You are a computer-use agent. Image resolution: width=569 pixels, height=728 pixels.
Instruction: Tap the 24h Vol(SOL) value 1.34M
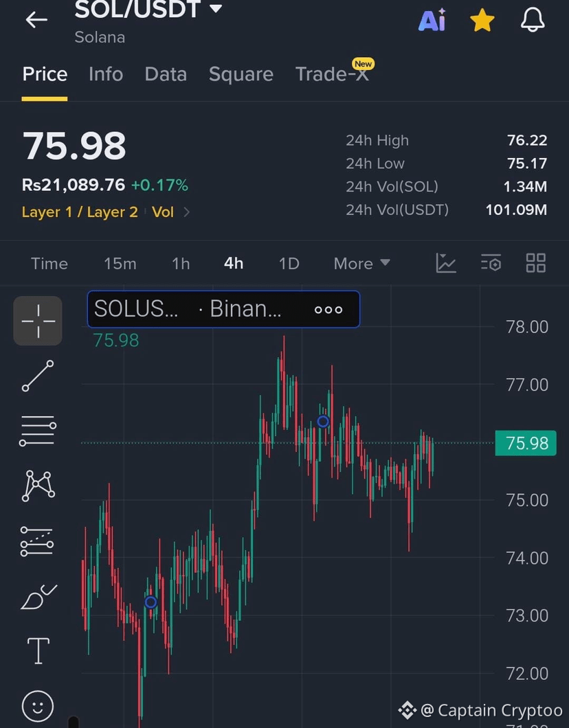tap(525, 187)
